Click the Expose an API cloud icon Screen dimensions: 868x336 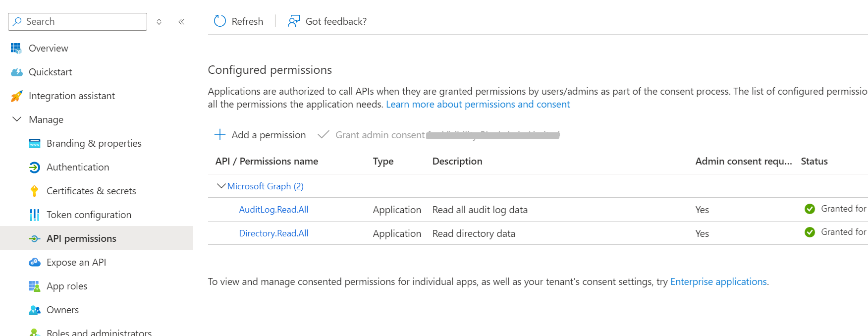(x=35, y=262)
